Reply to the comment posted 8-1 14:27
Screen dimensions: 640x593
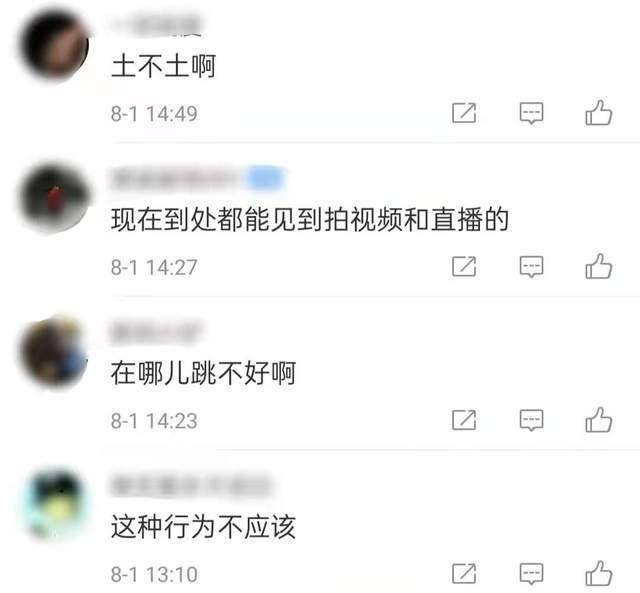tap(531, 267)
